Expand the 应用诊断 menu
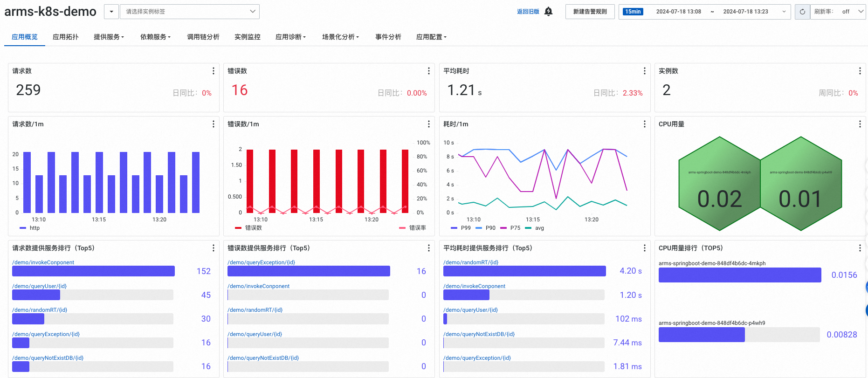 pos(290,37)
